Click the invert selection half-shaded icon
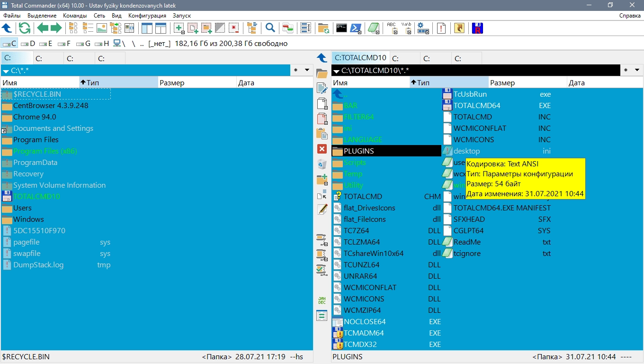 pyautogui.click(x=220, y=28)
